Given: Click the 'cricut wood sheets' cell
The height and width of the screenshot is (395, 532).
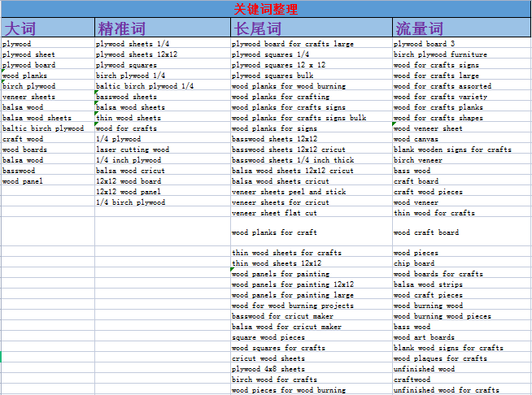Looking at the screenshot, I should click(312, 358).
